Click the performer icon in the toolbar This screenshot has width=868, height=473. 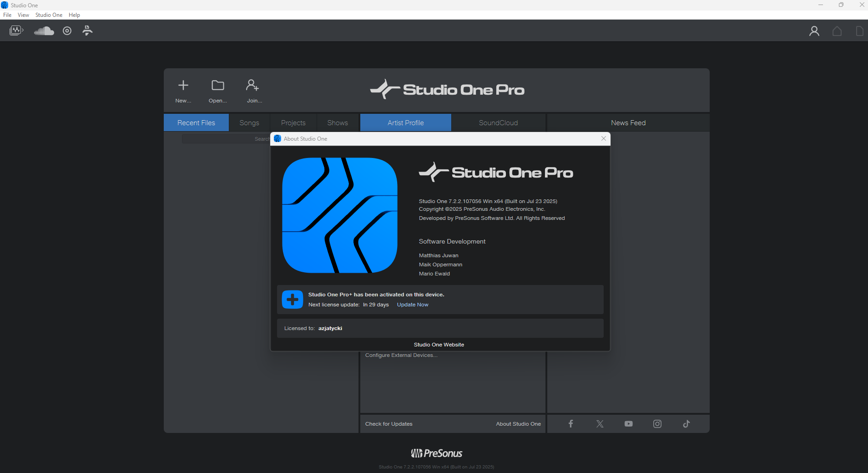pos(87,31)
